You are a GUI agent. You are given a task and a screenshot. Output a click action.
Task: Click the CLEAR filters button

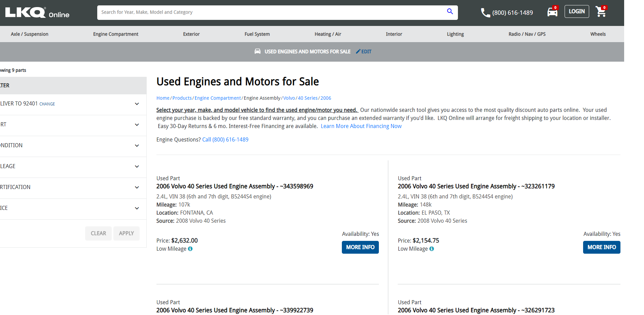98,233
